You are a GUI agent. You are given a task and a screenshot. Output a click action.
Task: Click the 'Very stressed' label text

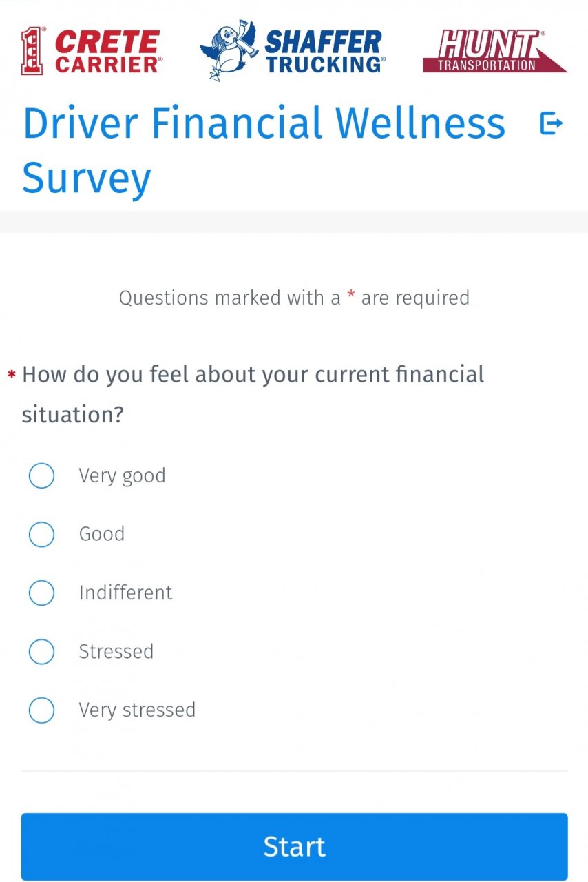(x=137, y=710)
